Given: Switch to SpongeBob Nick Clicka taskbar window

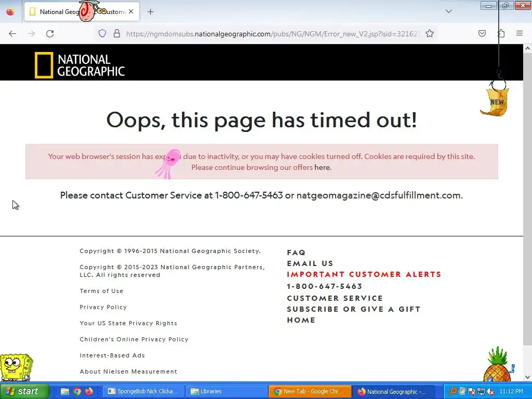Looking at the screenshot, I should pyautogui.click(x=143, y=392).
